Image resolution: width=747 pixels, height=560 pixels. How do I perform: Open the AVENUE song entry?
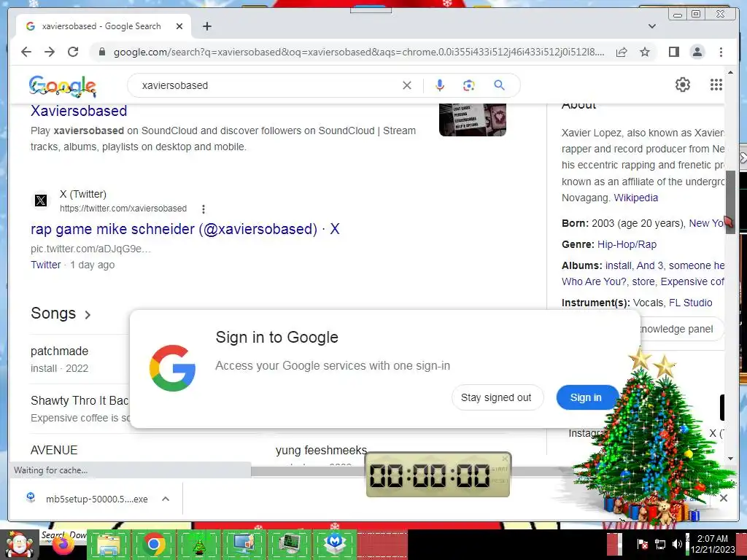pos(54,450)
